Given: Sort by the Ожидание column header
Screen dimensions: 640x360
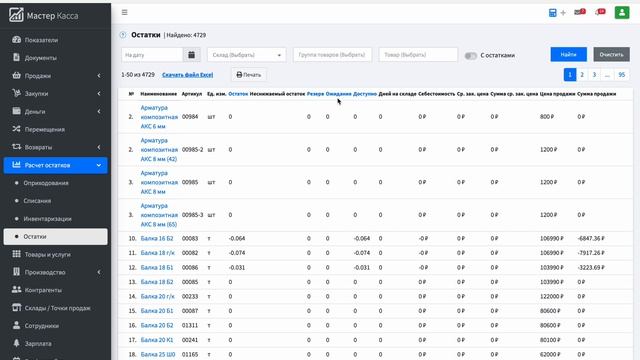Looking at the screenshot, I should click(338, 94).
